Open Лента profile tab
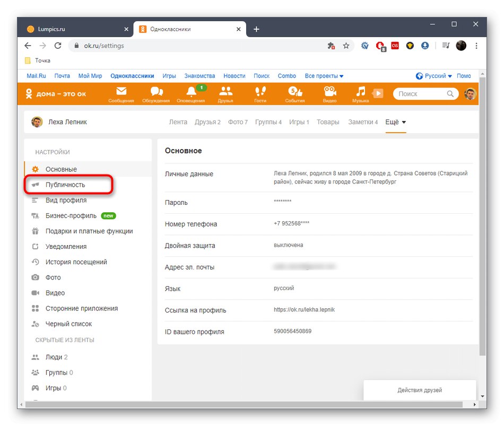This screenshot has height=426, width=504. 178,122
